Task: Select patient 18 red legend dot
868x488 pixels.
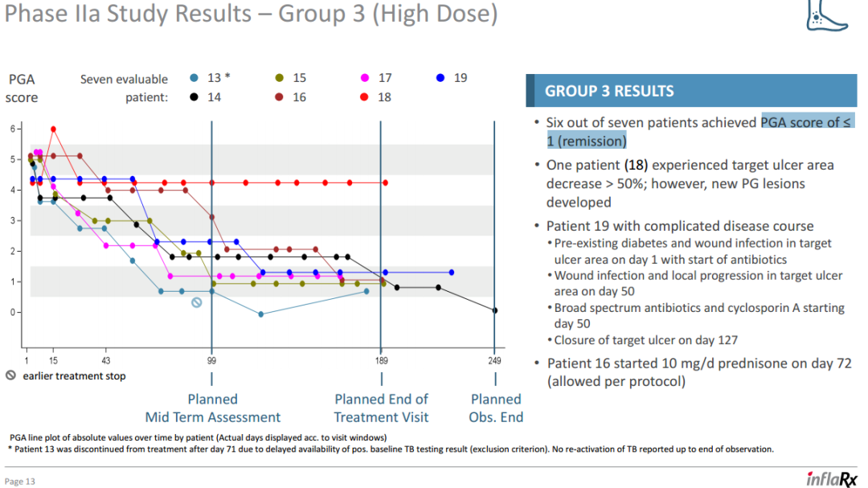Action: coord(365,97)
